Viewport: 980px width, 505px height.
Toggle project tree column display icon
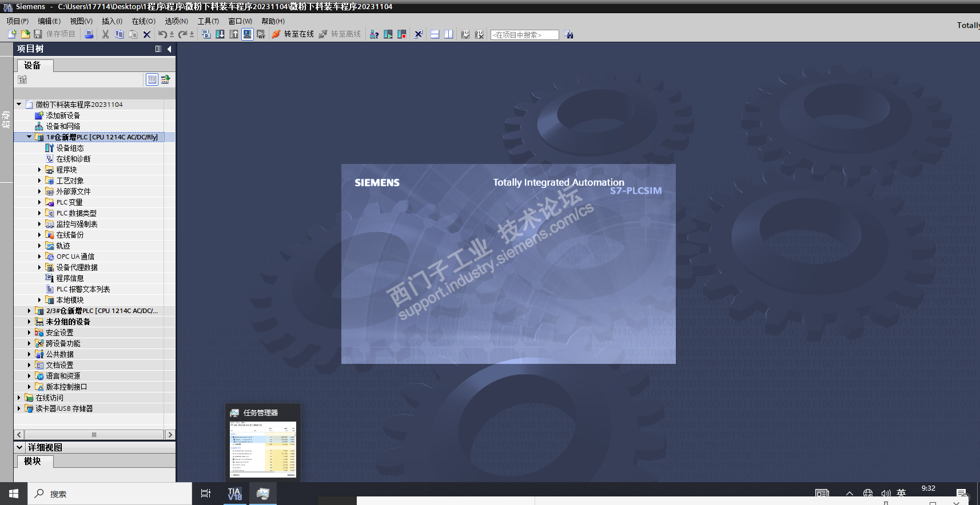tap(158, 49)
